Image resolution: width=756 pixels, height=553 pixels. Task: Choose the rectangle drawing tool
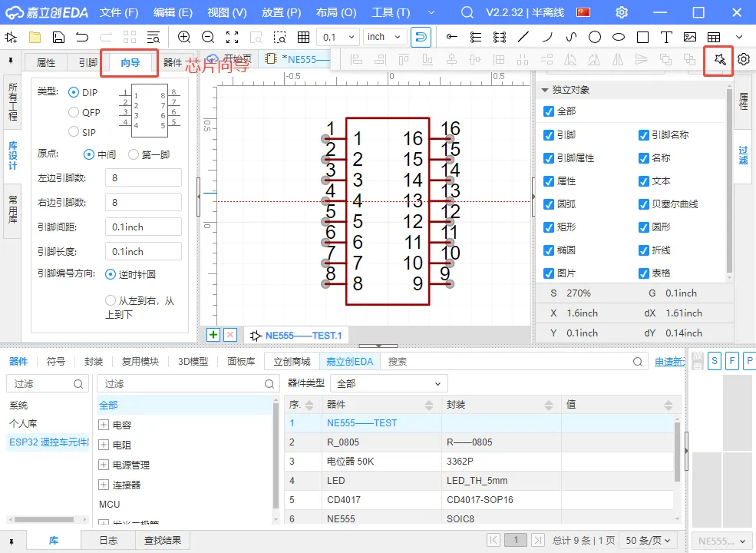(x=642, y=37)
